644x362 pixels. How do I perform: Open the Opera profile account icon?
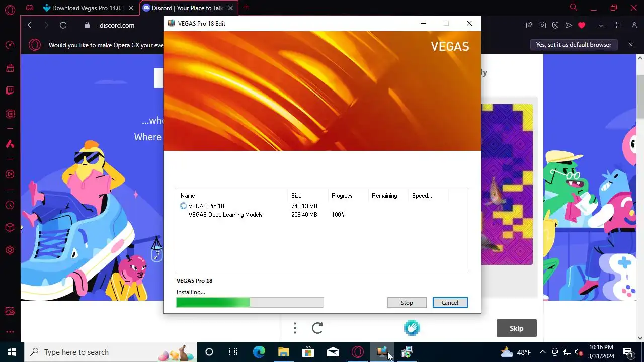[634, 25]
